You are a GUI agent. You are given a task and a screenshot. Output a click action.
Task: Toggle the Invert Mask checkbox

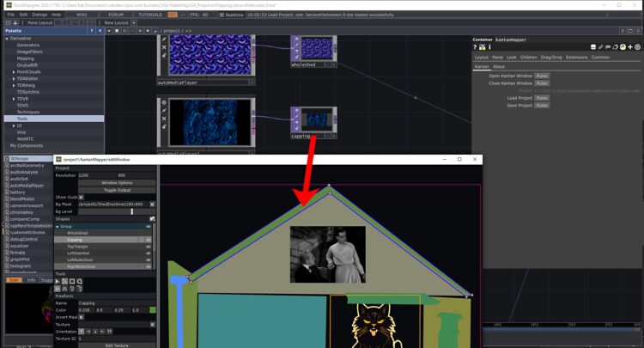tap(81, 317)
